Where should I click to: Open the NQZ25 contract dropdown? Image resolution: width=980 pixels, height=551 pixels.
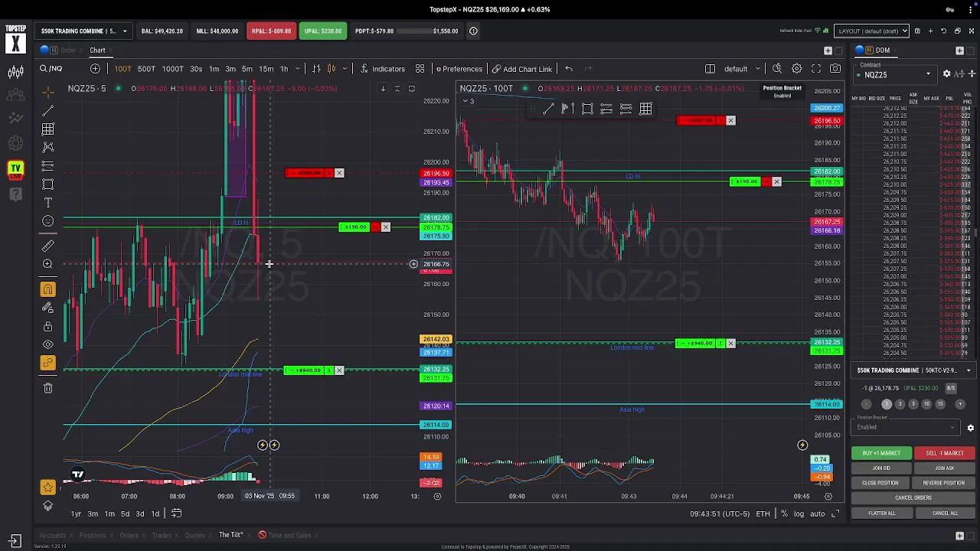(x=894, y=74)
